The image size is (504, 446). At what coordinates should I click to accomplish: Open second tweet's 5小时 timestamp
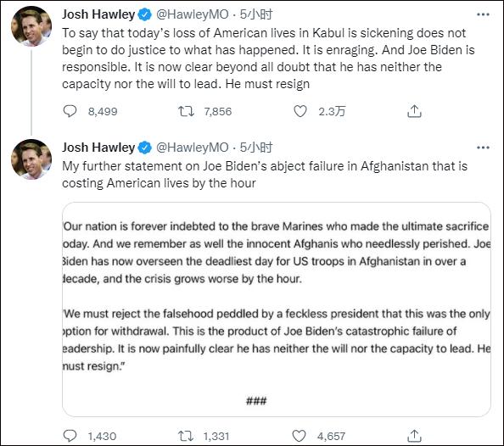pyautogui.click(x=256, y=148)
